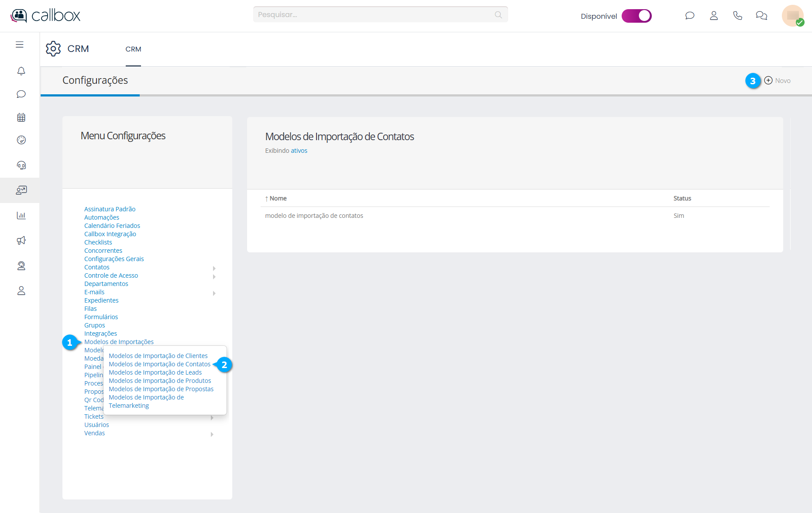This screenshot has width=812, height=513.
Task: Click the Novo button
Action: coord(778,81)
